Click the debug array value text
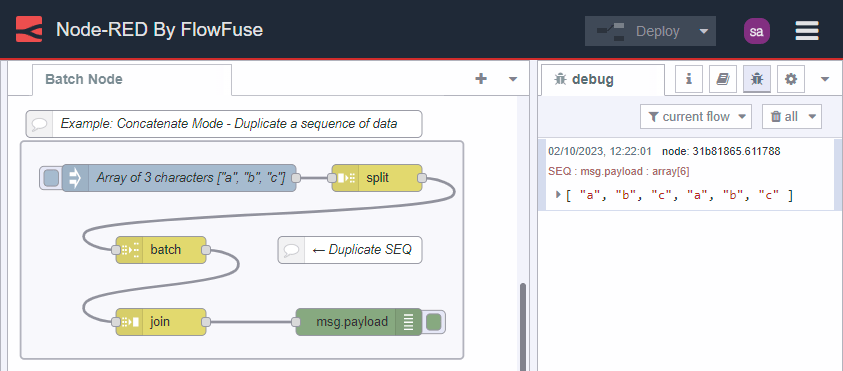The height and width of the screenshot is (371, 843). click(x=679, y=195)
